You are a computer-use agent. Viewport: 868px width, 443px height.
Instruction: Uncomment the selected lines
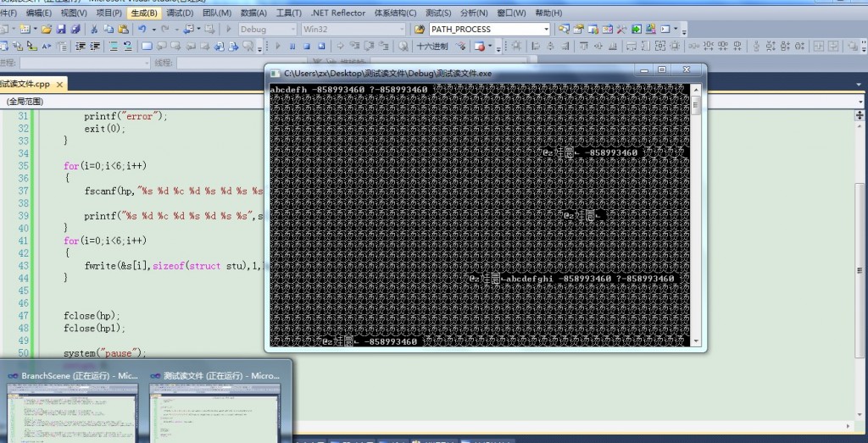(x=127, y=47)
